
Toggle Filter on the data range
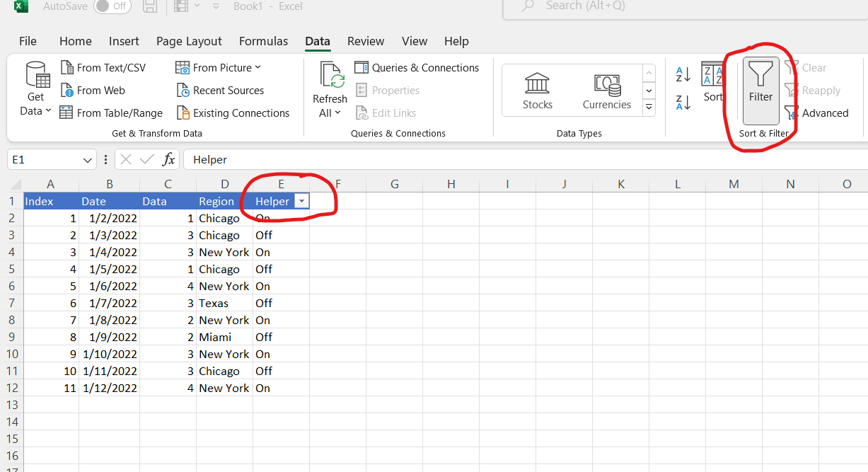coord(760,86)
